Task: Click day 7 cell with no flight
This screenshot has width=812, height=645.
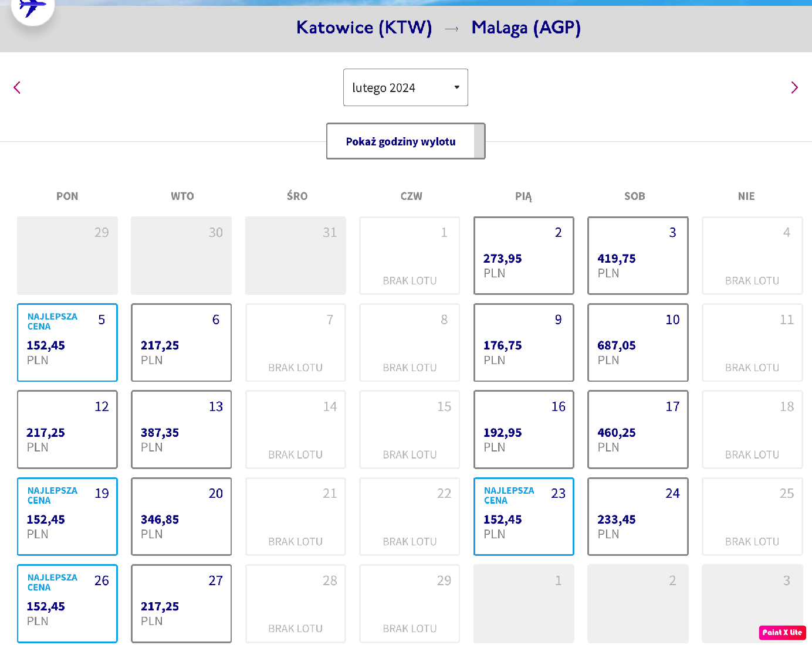Action: pos(296,342)
